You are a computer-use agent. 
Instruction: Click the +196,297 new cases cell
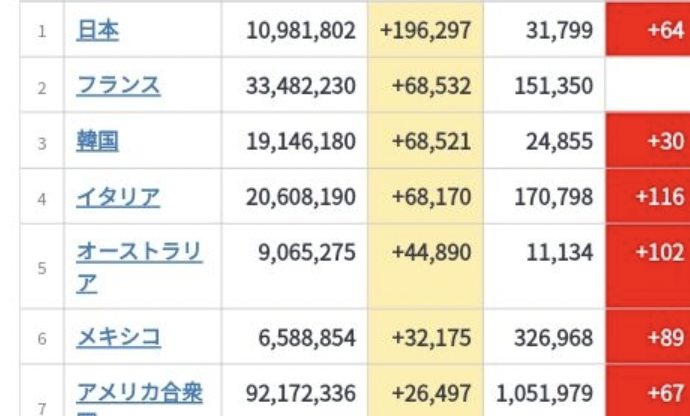tap(426, 31)
